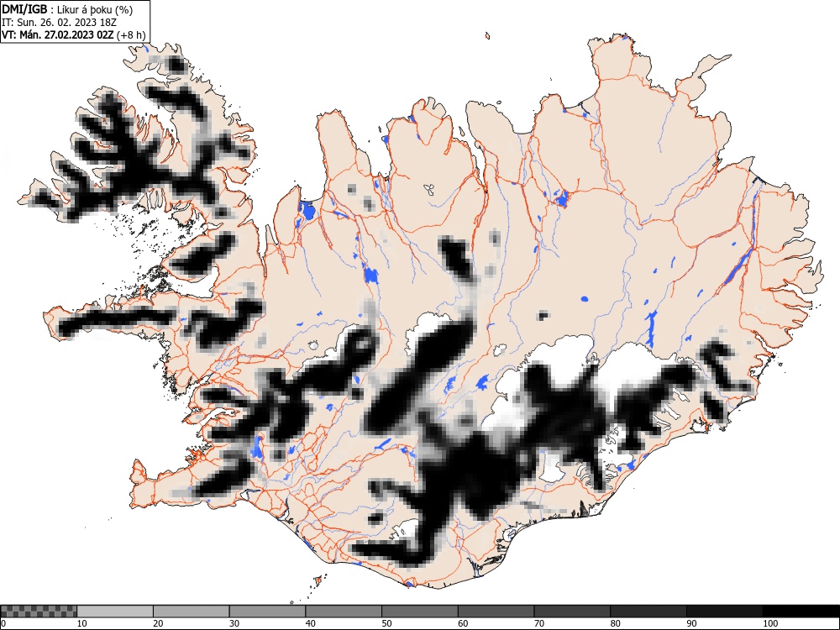Click the "60" scale label
This screenshot has width=840, height=630.
(462, 623)
